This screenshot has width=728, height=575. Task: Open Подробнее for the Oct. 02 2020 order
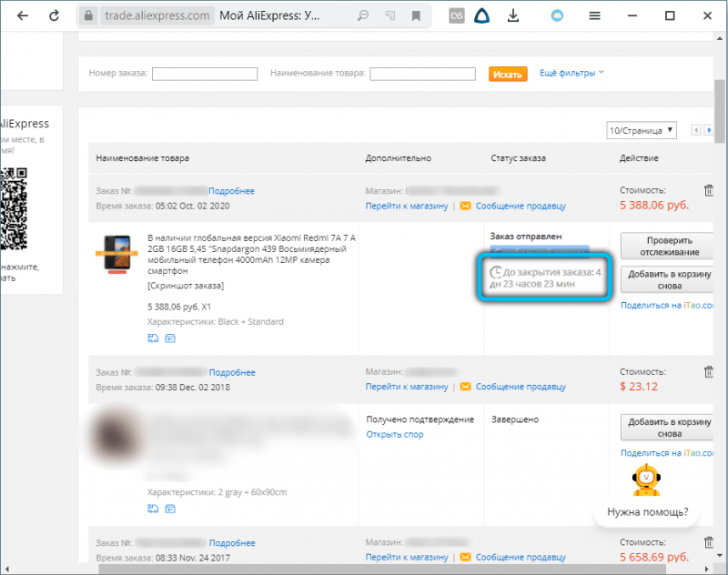pos(231,191)
